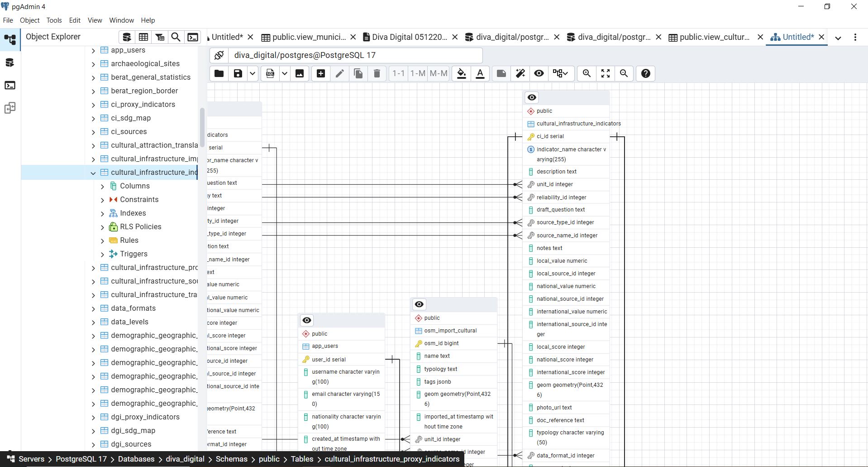The width and height of the screenshot is (868, 467).
Task: Pick a fill color for the table
Action: pos(461,73)
